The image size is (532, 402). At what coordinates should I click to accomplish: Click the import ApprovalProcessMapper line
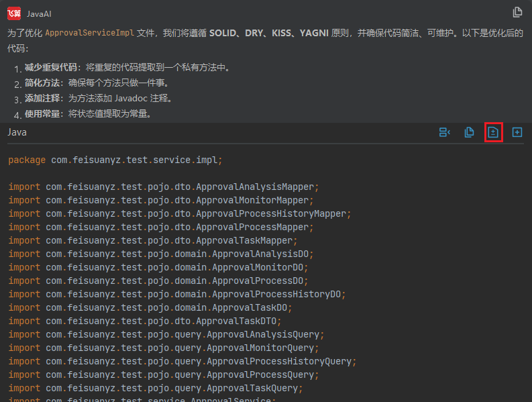coord(161,227)
